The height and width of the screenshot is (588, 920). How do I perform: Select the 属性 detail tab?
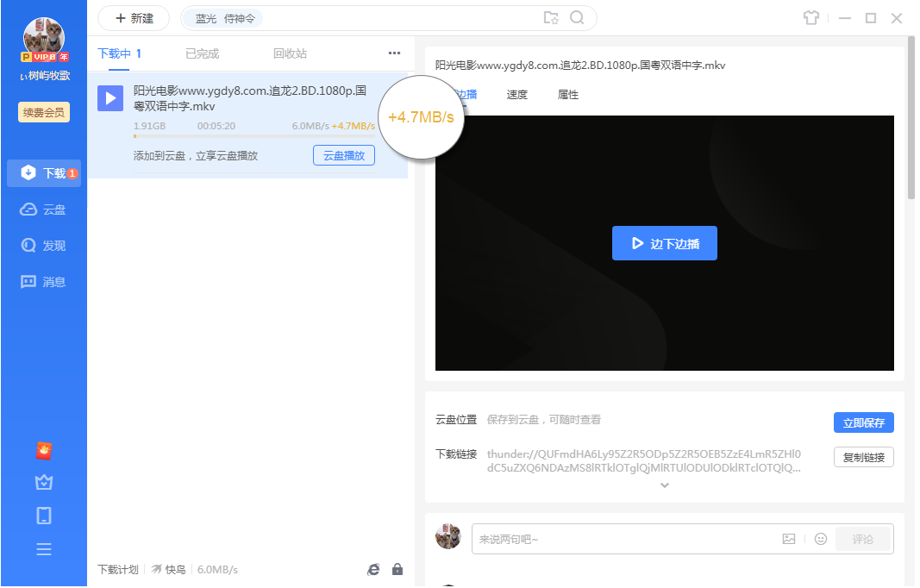click(568, 95)
